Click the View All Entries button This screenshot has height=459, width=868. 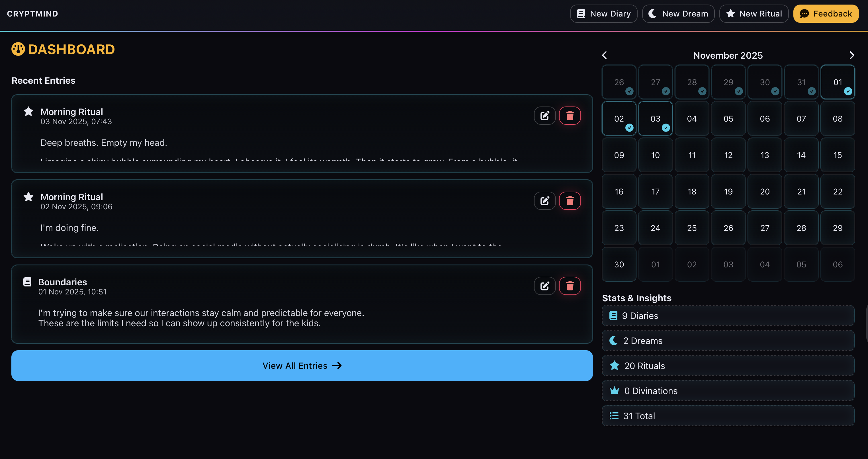click(x=302, y=365)
